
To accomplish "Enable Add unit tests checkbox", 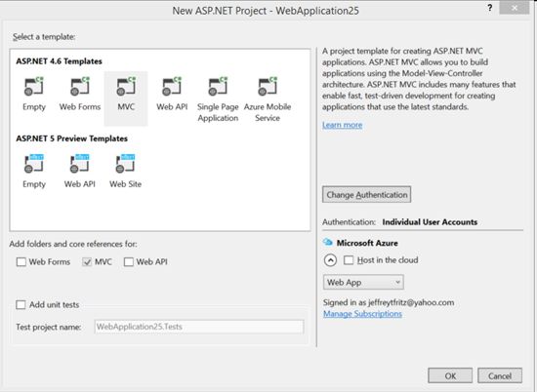I will [21, 305].
